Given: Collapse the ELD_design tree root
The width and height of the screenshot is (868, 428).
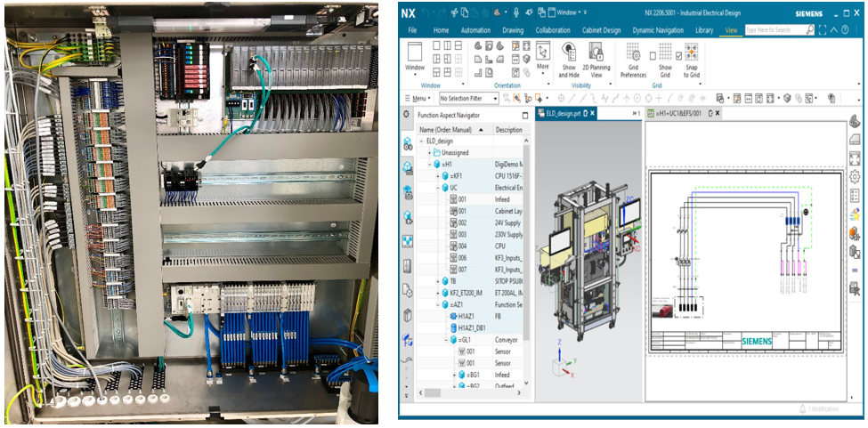Looking at the screenshot, I should point(421,141).
